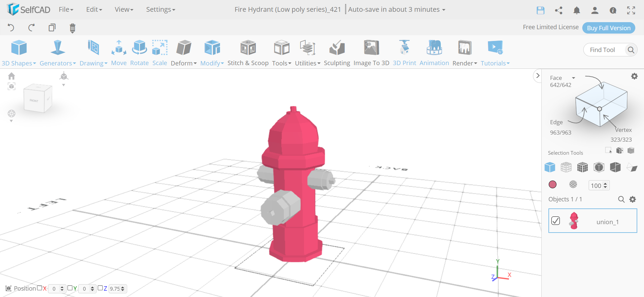Open Image To 3D tool
Image resolution: width=644 pixels, height=297 pixels.
point(371,53)
